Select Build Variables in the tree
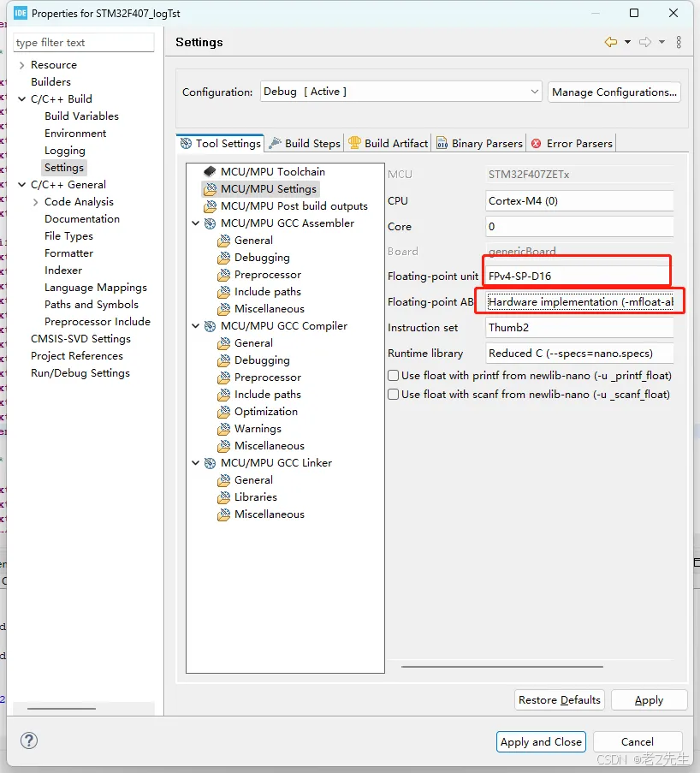Viewport: 700px width, 773px height. click(82, 116)
